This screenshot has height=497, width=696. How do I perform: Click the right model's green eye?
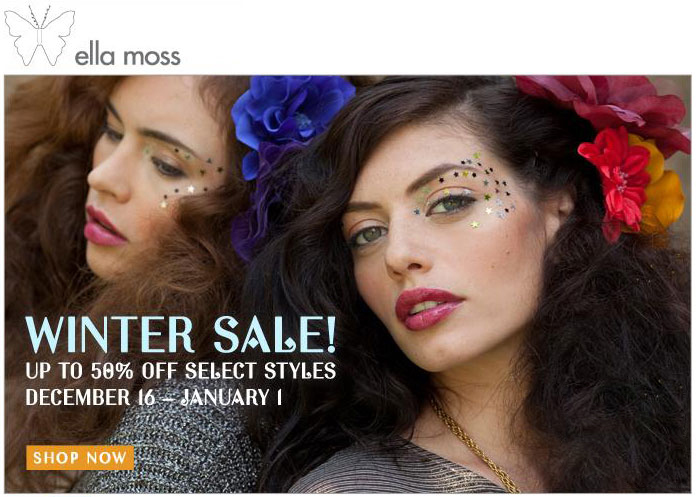point(445,205)
